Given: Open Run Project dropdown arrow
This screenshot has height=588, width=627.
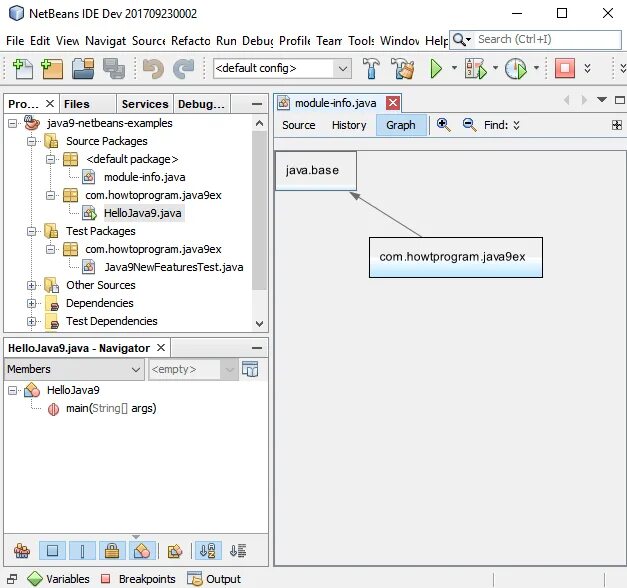Looking at the screenshot, I should (x=454, y=68).
